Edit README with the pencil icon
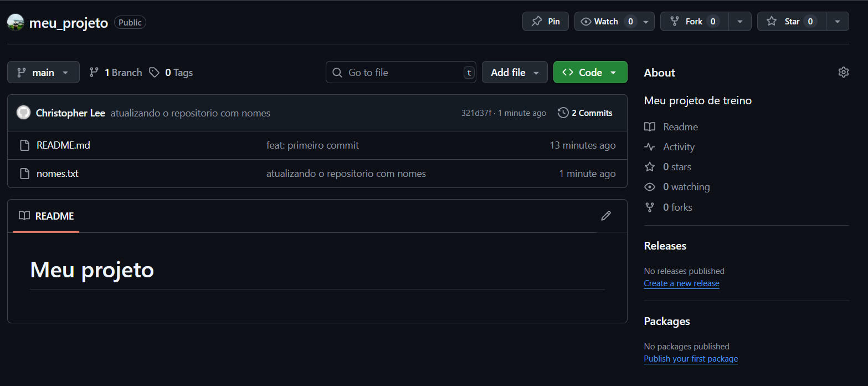 click(x=606, y=216)
